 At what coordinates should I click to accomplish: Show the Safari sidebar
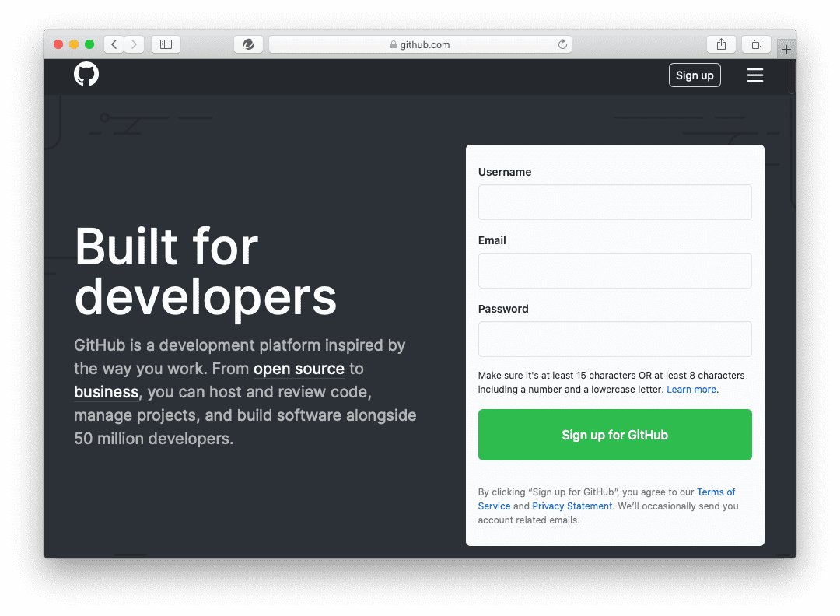(x=166, y=44)
